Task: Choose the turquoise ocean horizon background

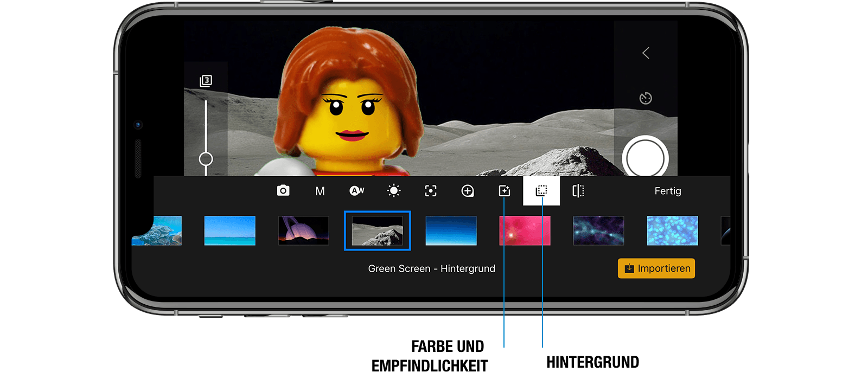Action: (230, 230)
